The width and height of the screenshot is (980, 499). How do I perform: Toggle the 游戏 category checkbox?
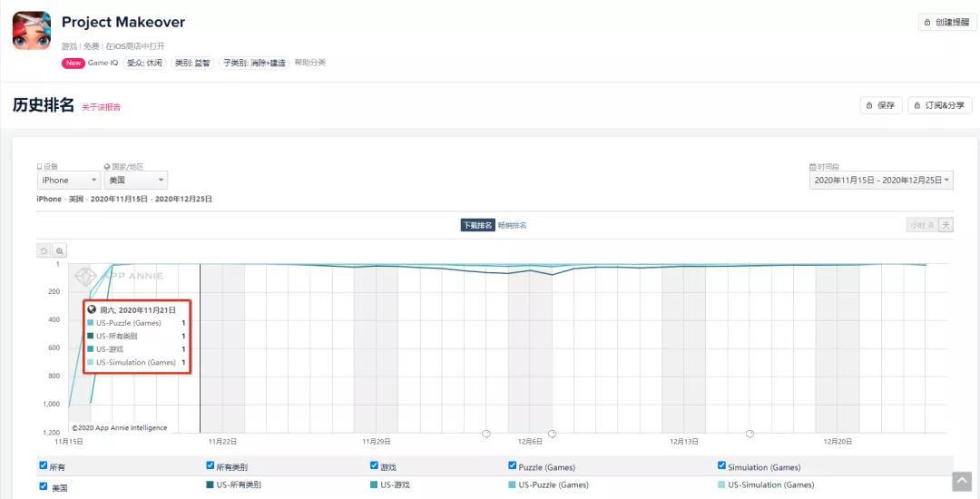[x=375, y=466]
